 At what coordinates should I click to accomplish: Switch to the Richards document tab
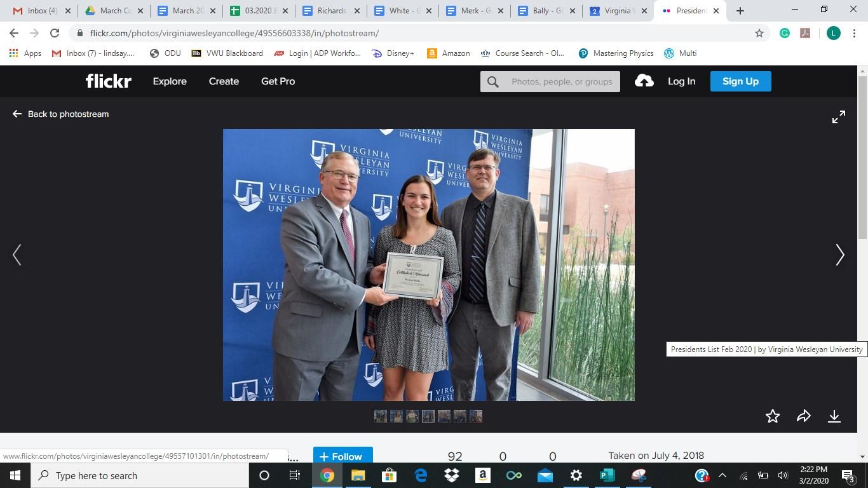[332, 11]
